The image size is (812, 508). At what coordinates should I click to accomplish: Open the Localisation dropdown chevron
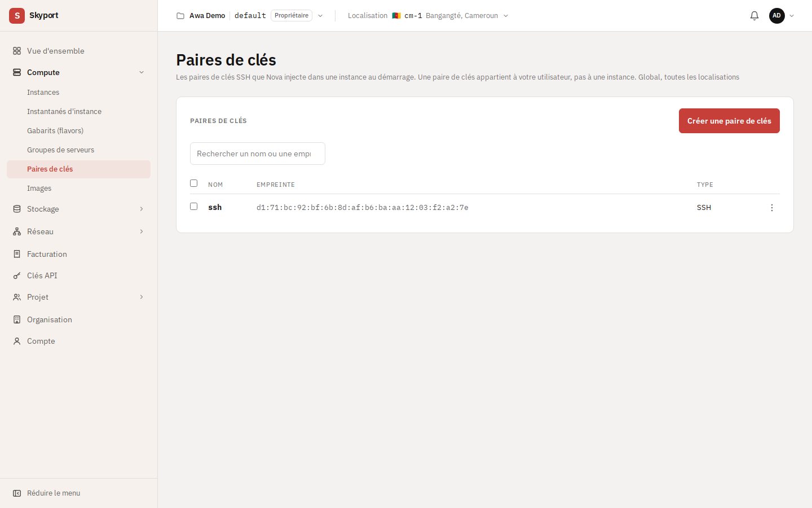506,16
